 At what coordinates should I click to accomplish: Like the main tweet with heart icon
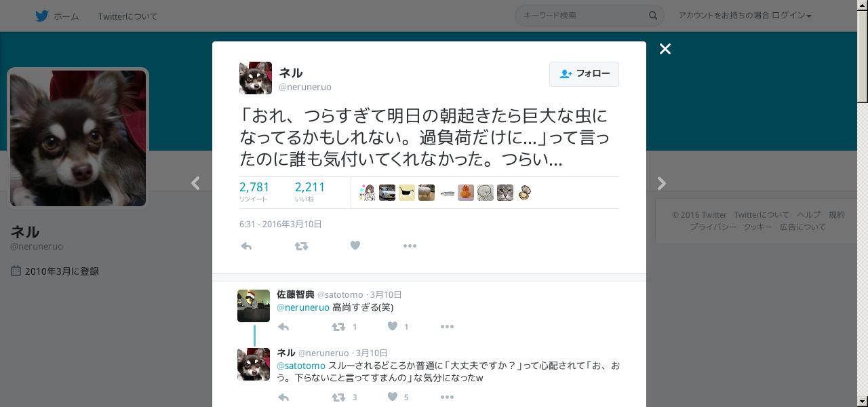click(355, 246)
